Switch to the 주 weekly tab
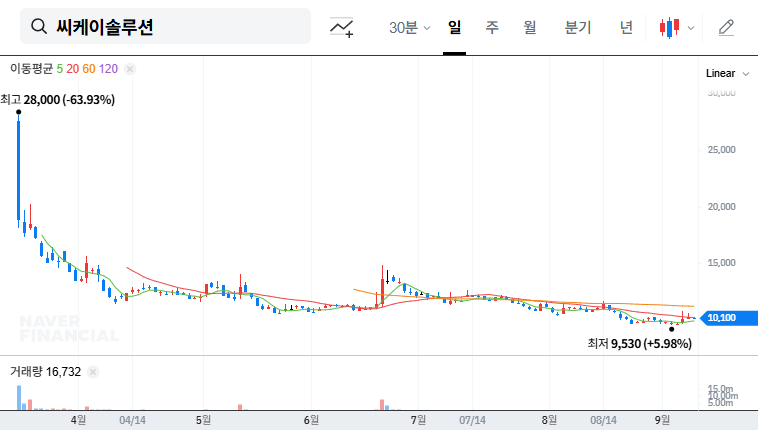The width and height of the screenshot is (758, 430). click(492, 28)
